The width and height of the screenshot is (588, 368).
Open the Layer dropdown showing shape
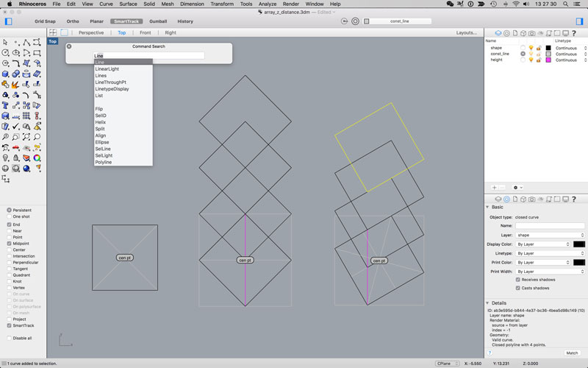tap(550, 235)
